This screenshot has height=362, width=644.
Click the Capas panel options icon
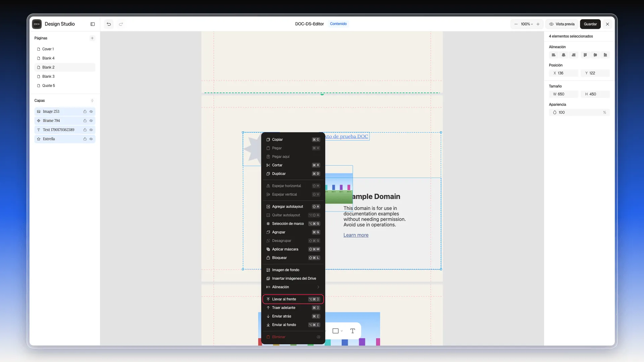pos(92,101)
